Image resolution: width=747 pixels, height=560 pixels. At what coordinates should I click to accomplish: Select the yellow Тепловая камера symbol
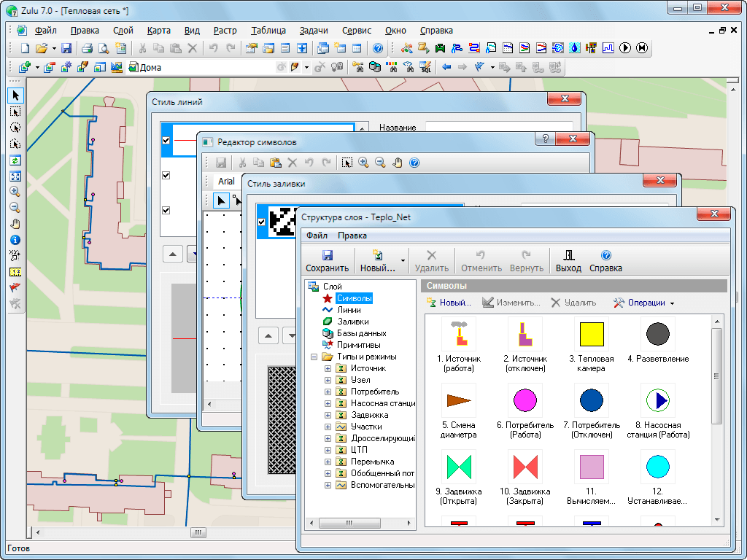pyautogui.click(x=592, y=334)
